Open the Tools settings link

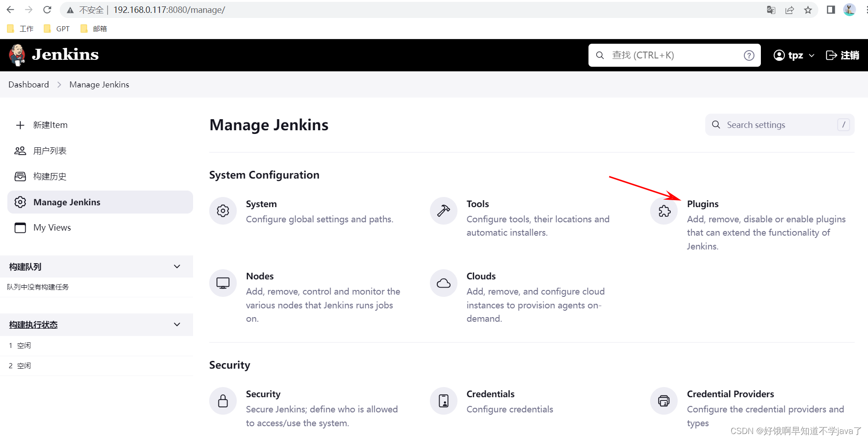click(x=478, y=204)
